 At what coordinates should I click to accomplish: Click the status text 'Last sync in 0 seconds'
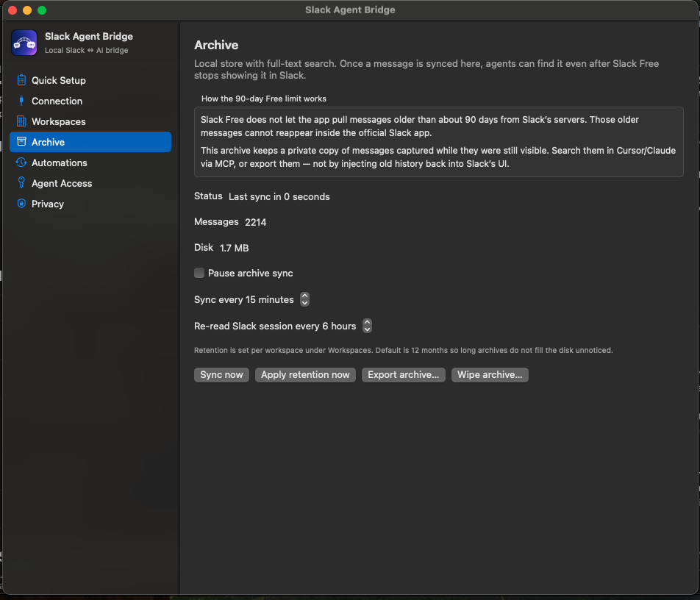coord(279,197)
